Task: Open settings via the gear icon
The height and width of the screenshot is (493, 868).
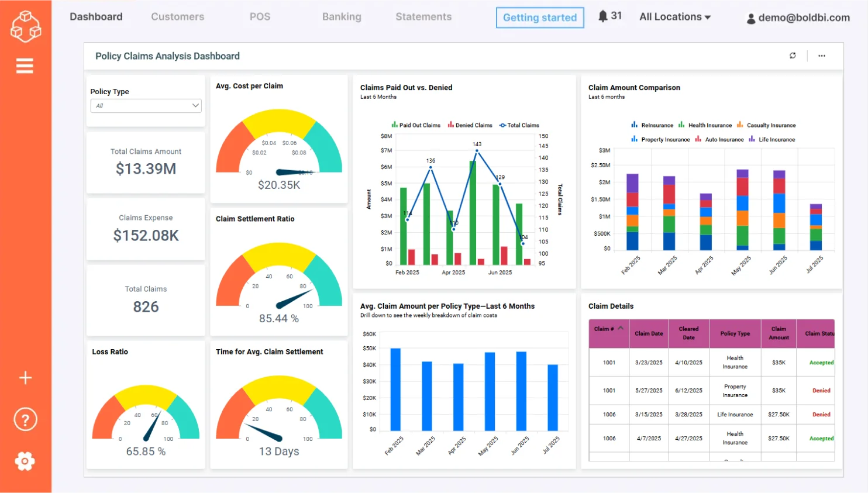Action: [25, 461]
